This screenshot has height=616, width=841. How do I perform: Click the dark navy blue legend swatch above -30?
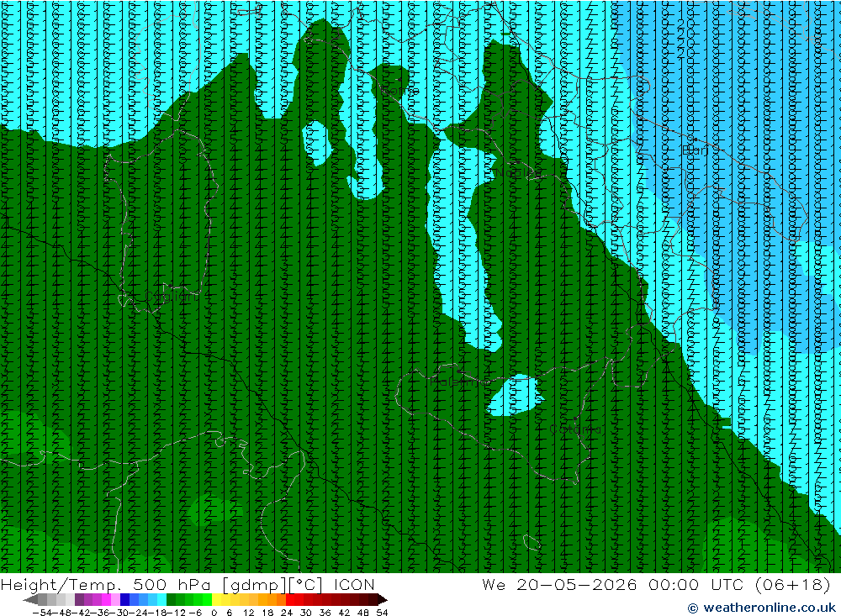[x=125, y=600]
